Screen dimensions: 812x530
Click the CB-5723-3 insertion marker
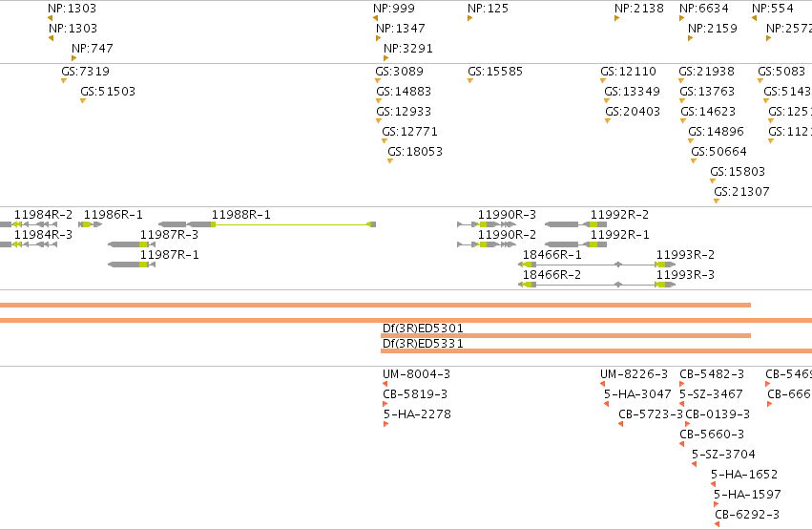(620, 424)
